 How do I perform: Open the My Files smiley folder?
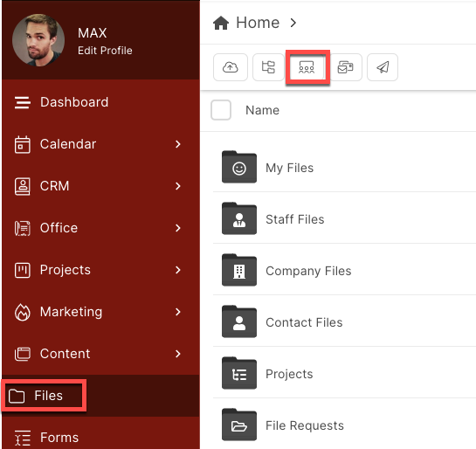[239, 167]
